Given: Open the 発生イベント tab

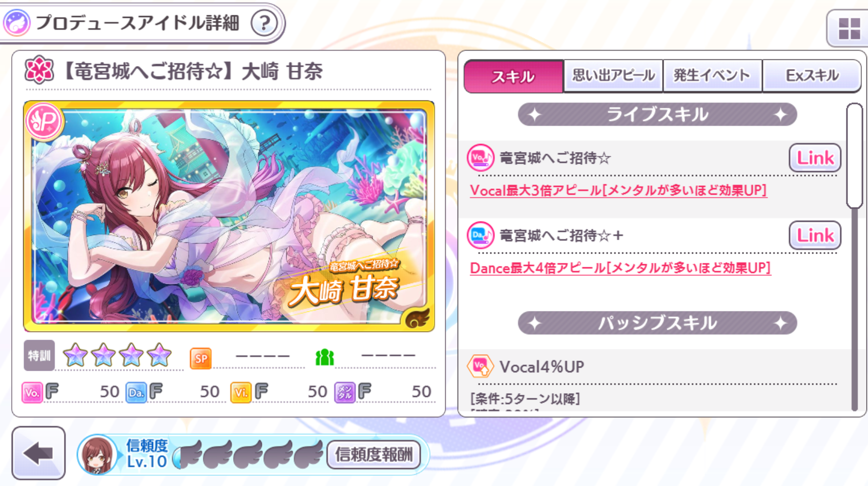Looking at the screenshot, I should click(712, 76).
